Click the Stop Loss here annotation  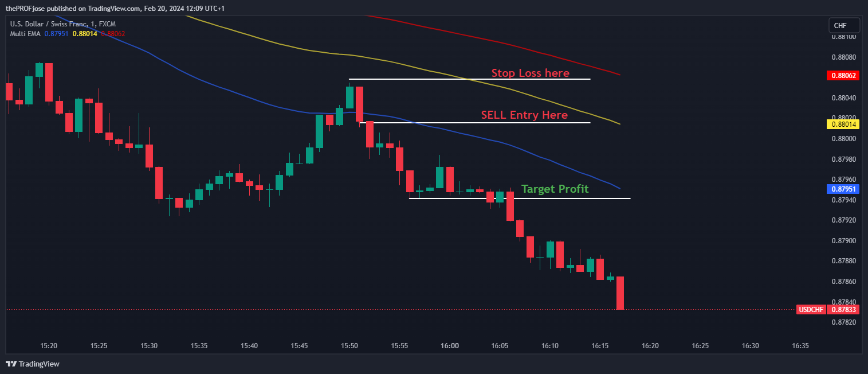[x=530, y=73]
